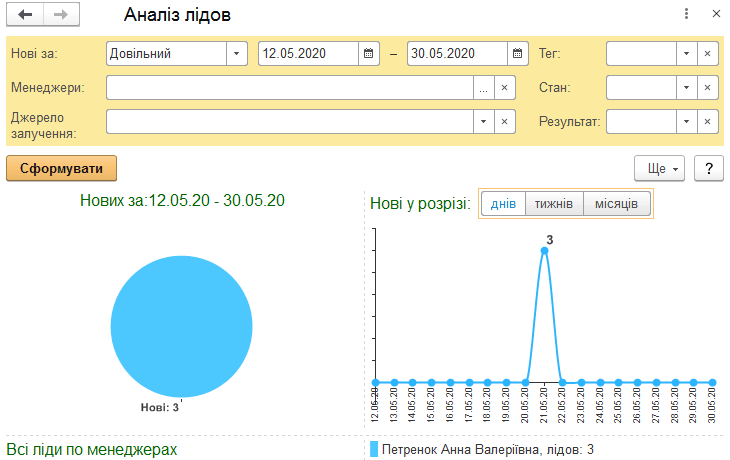Click into the Результат input field

point(642,122)
